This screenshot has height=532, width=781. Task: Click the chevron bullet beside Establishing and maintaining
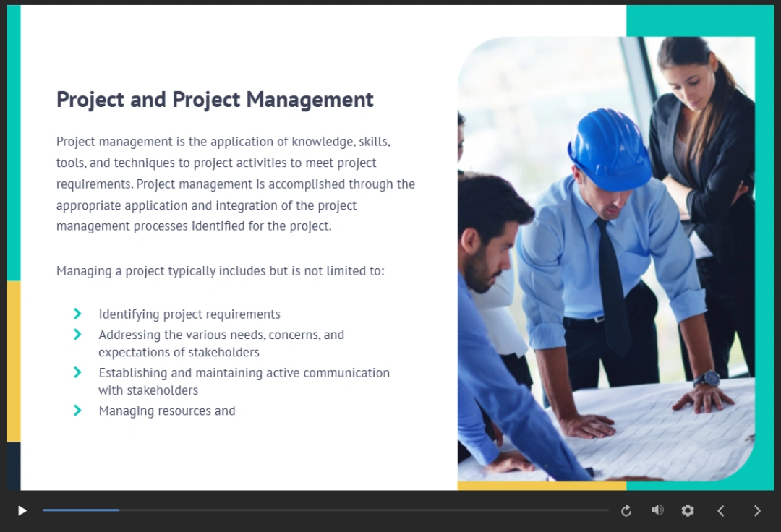pos(77,372)
